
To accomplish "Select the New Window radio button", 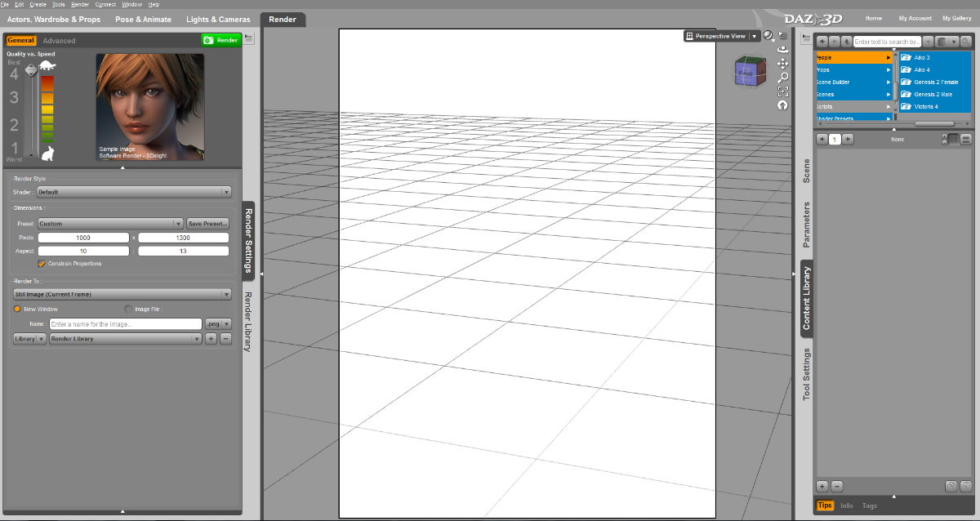I will tap(16, 309).
